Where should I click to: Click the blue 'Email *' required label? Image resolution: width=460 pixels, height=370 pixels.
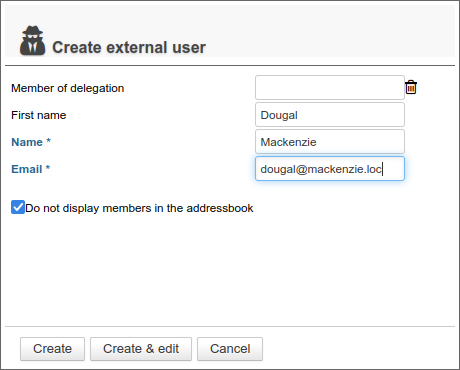point(31,169)
